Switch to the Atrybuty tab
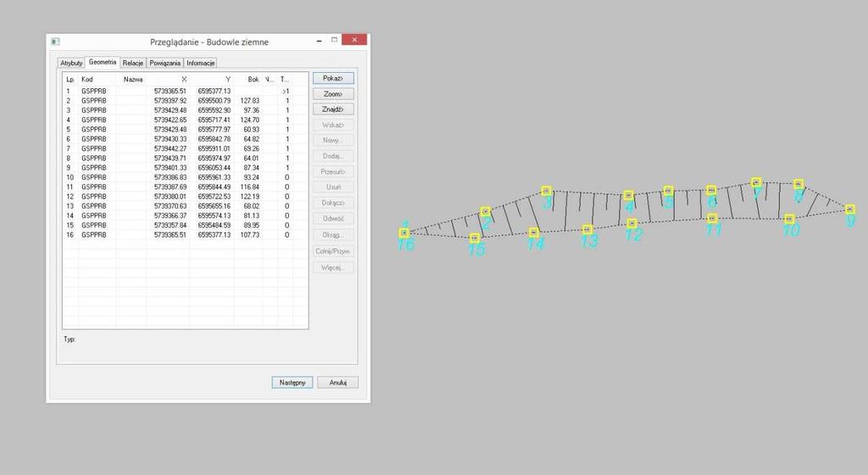 tap(71, 63)
